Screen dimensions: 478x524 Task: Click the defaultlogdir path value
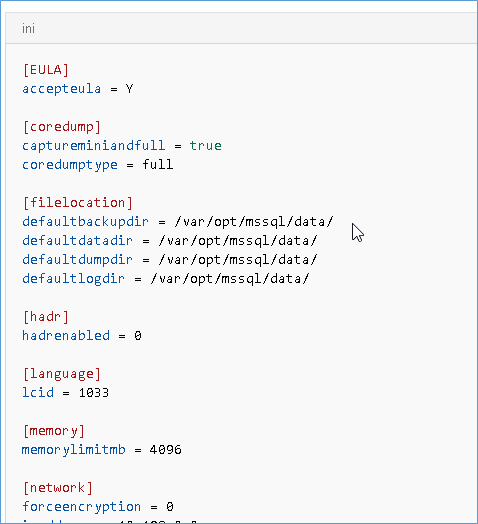tap(230, 279)
